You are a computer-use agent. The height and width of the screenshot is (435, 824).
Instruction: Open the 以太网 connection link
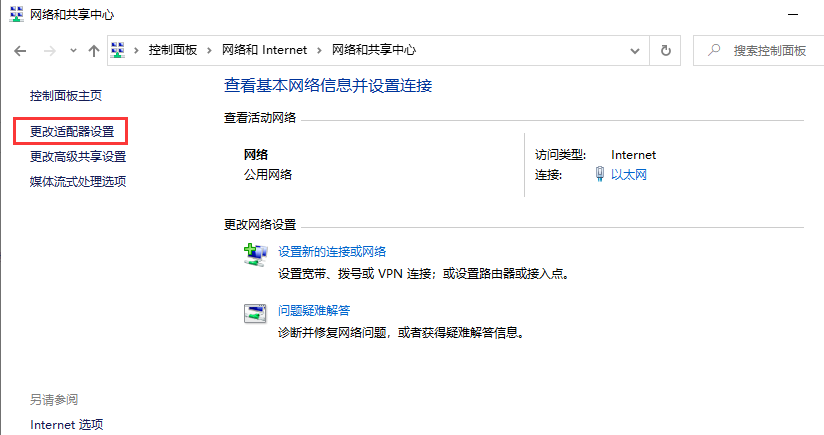pos(629,175)
